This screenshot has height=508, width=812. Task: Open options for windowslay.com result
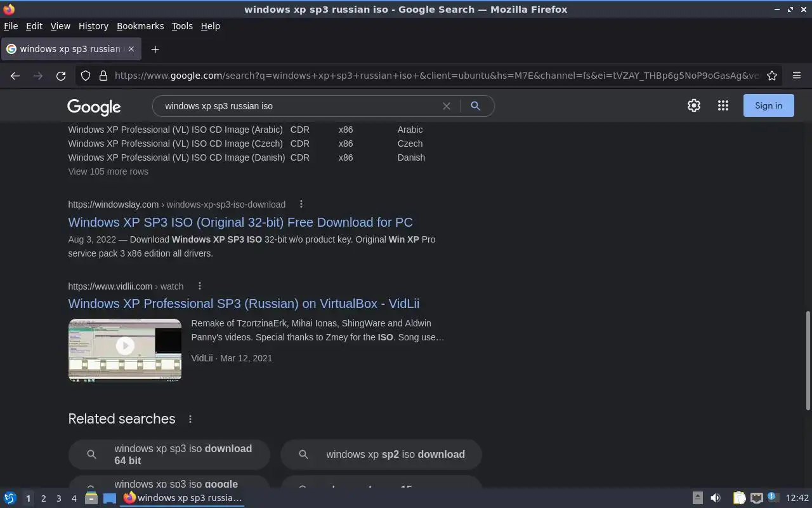301,204
